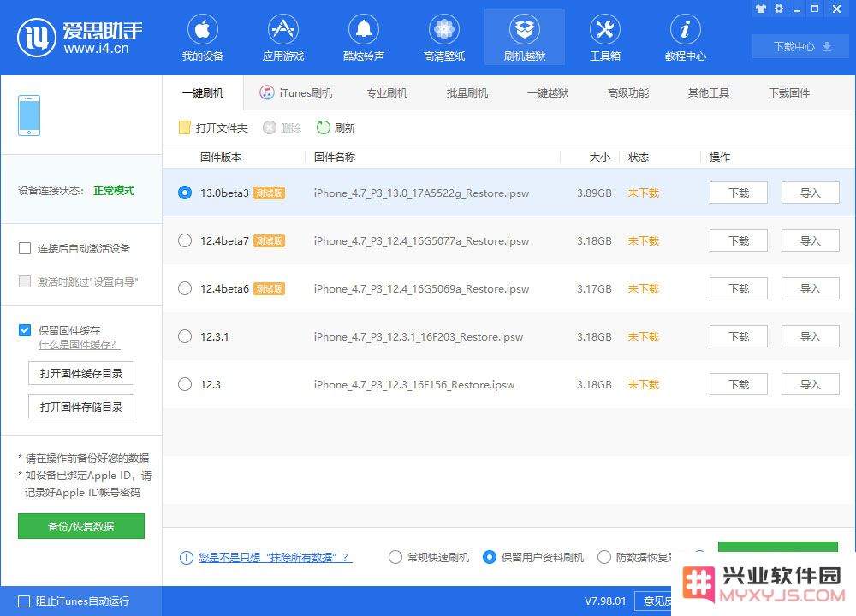856x616 pixels.
Task: Switch to 专业刷机 tab
Action: point(387,92)
